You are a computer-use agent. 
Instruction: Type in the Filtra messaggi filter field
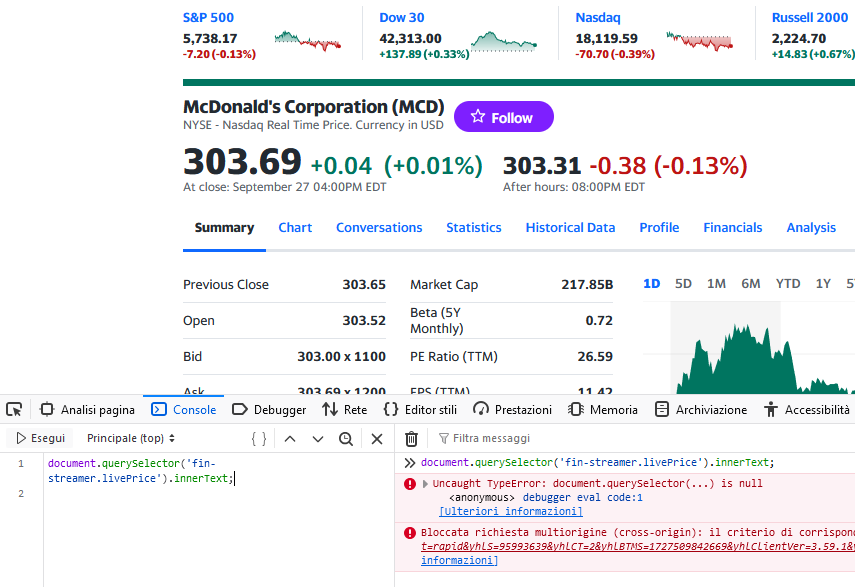[520, 438]
